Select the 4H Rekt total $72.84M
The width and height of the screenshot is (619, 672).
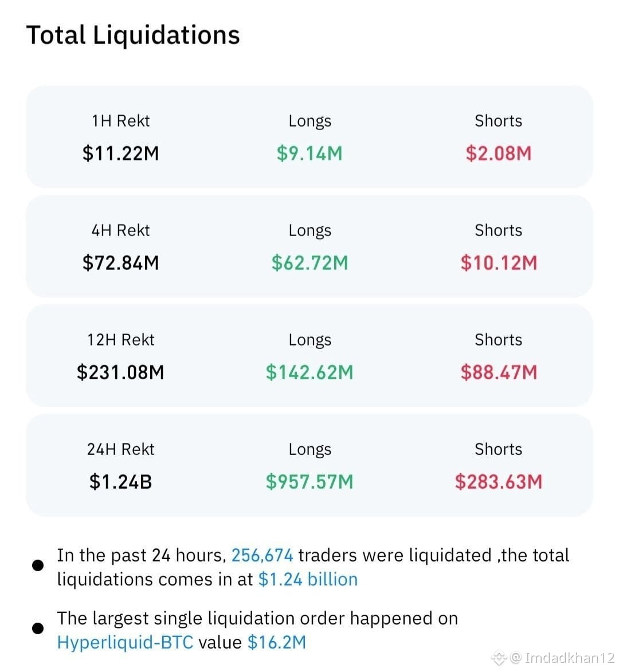tap(121, 263)
